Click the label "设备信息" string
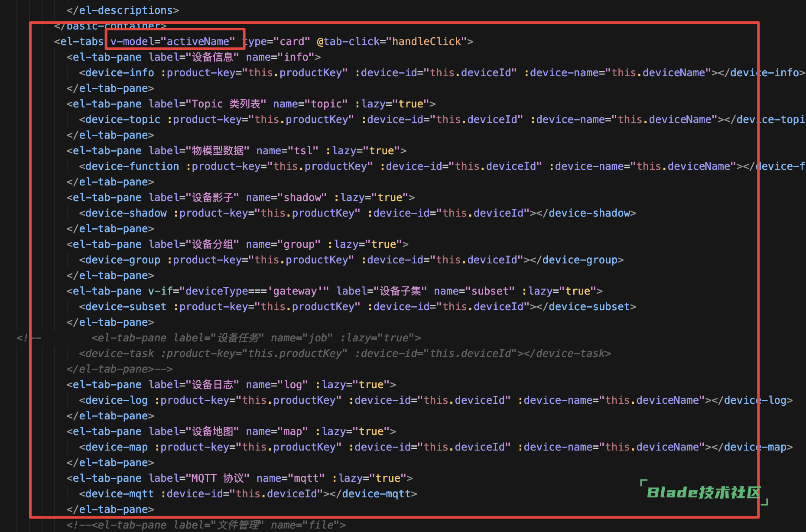 212,57
